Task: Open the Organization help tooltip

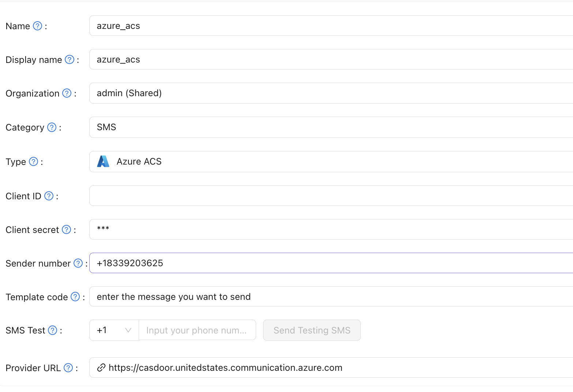Action: (66, 93)
